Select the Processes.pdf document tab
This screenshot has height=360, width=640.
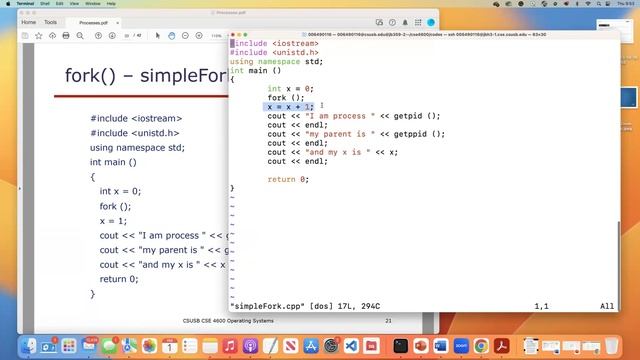coord(93,23)
